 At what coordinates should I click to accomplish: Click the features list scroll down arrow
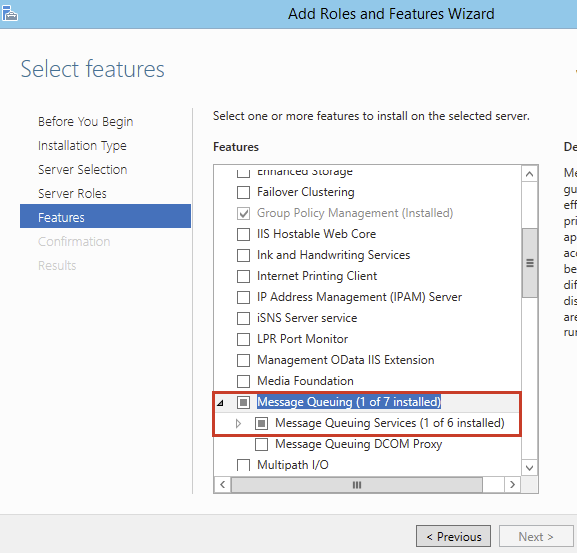(530, 468)
